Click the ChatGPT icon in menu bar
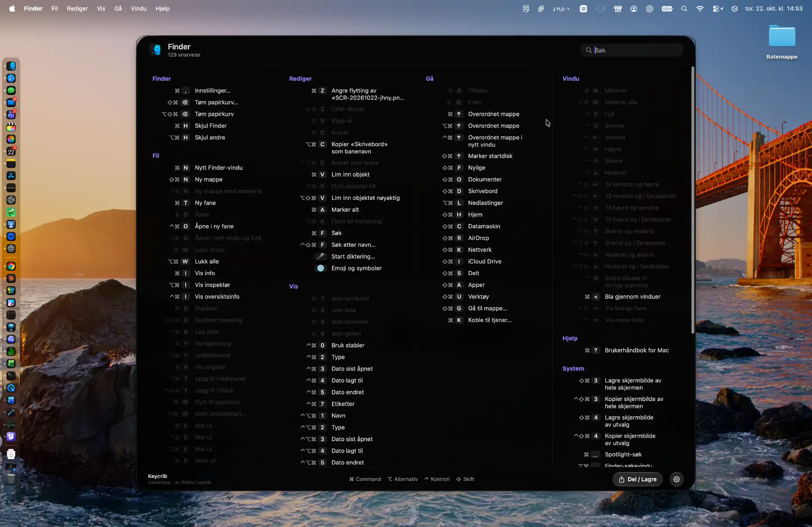The image size is (812, 527). point(650,8)
